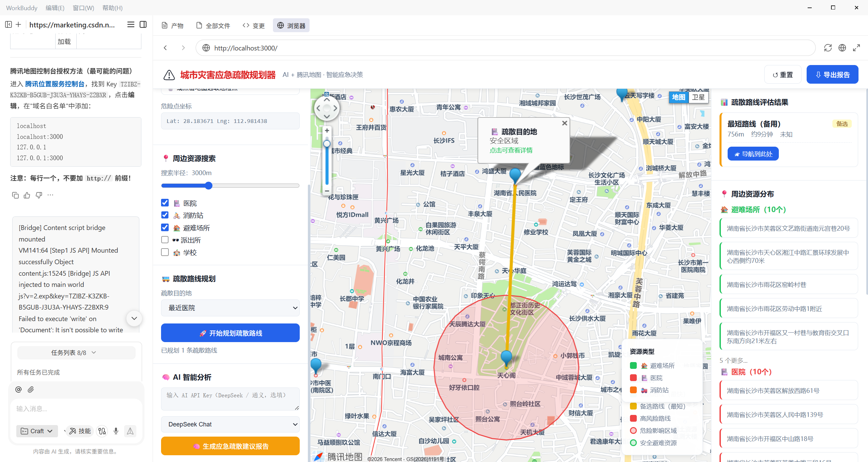Click the 输入消息 chat input field

tap(76, 409)
